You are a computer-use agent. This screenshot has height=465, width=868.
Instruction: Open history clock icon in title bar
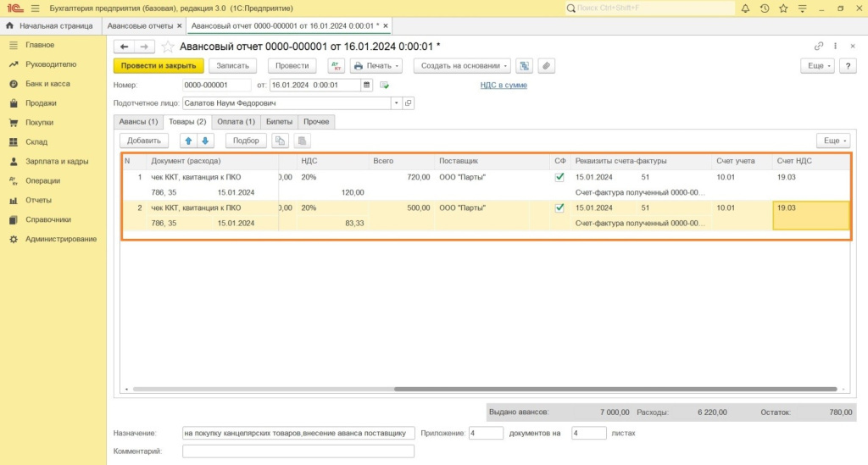pyautogui.click(x=765, y=8)
